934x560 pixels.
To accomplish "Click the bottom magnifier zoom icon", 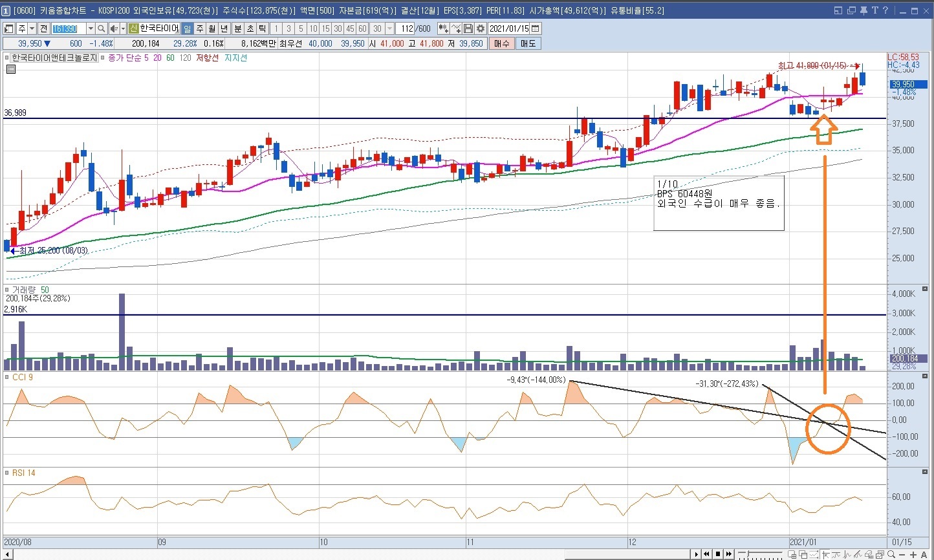I will pyautogui.click(x=892, y=554).
